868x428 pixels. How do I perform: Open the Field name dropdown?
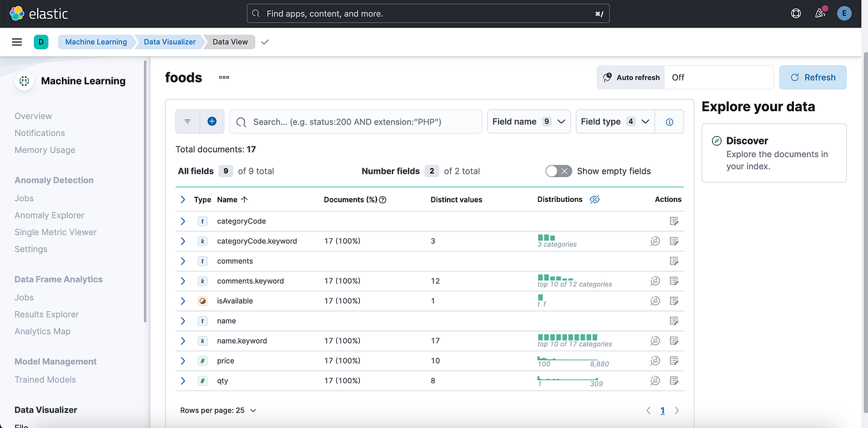[x=529, y=121]
